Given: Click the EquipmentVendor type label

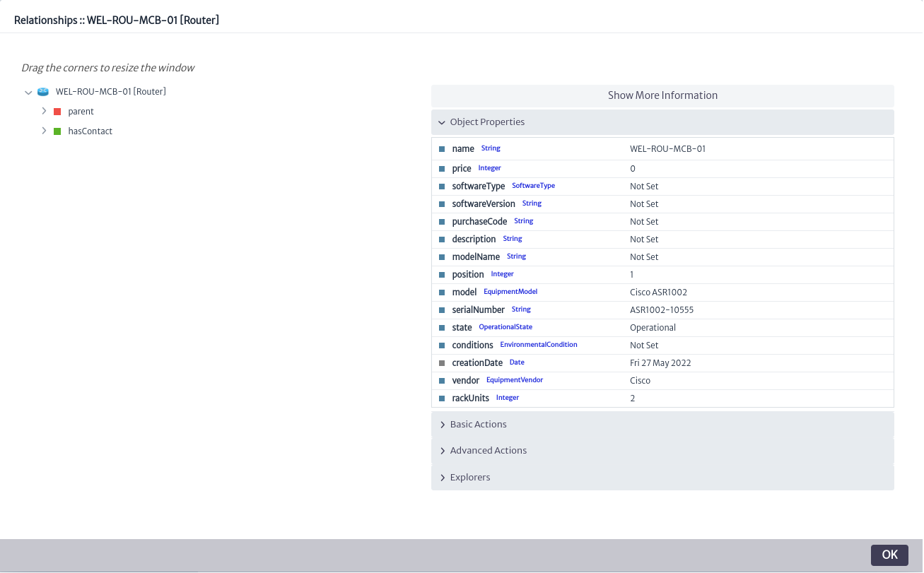Looking at the screenshot, I should pos(515,380).
